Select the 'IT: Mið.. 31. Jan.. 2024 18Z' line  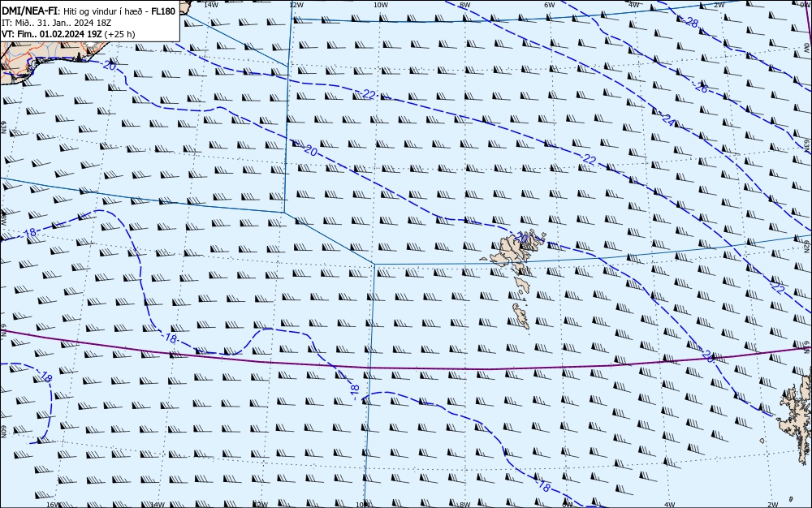click(x=57, y=23)
